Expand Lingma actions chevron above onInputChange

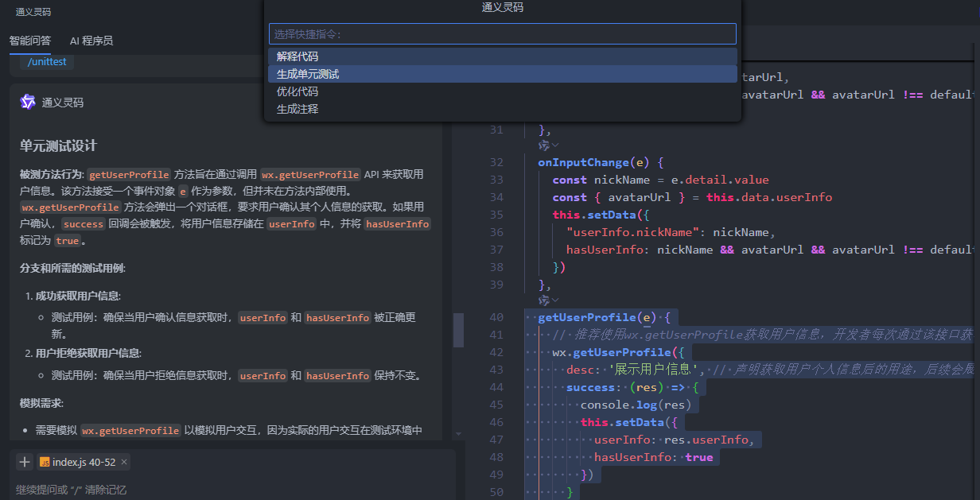[x=555, y=145]
